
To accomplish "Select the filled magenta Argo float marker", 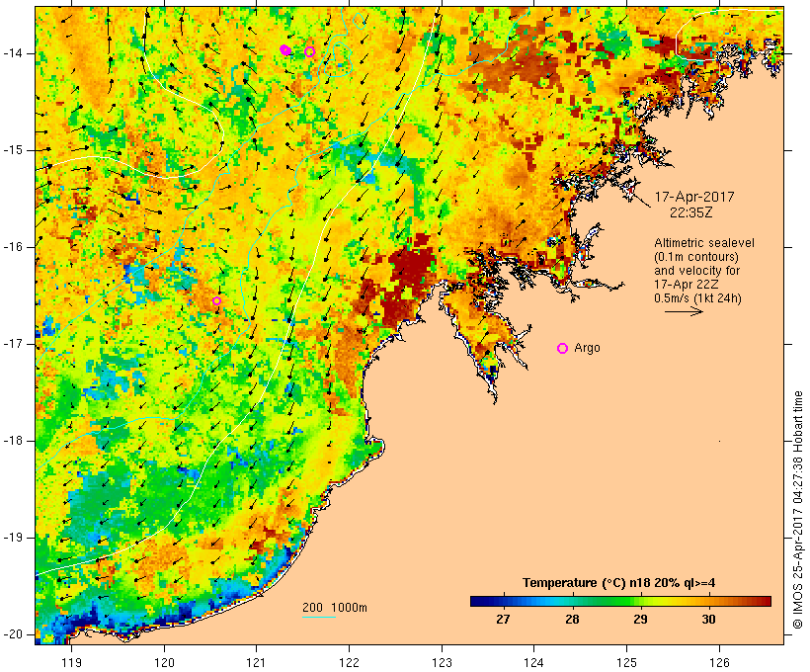I will [285, 50].
